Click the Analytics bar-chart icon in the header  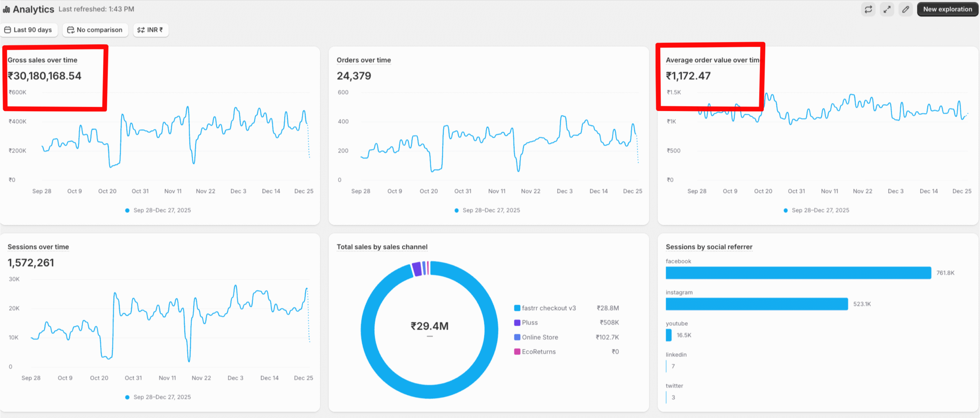(6, 9)
